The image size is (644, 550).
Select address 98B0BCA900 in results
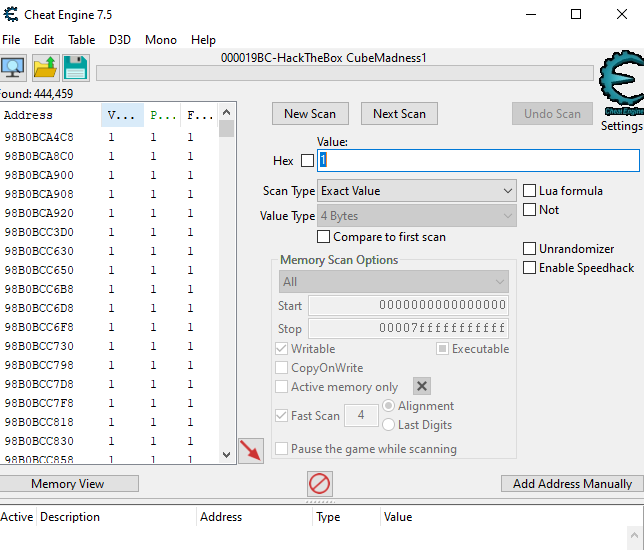[39, 175]
